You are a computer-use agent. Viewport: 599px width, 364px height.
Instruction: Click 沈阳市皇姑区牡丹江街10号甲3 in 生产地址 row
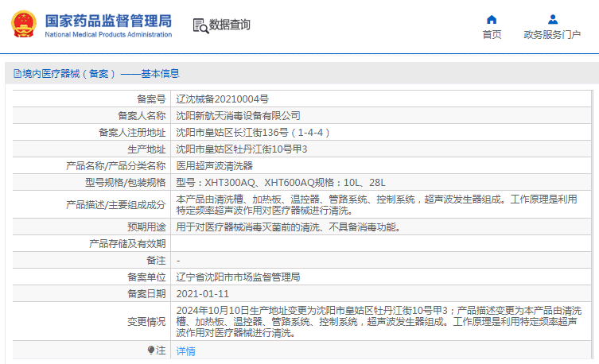coord(242,149)
